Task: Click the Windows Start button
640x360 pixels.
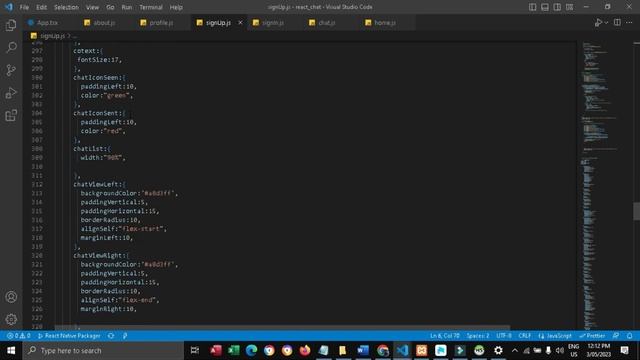Action: (11, 350)
